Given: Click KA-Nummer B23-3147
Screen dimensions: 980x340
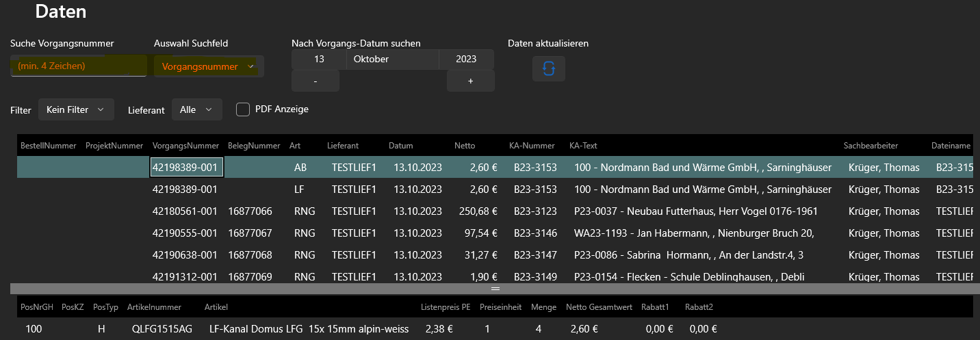Looking at the screenshot, I should (x=535, y=255).
